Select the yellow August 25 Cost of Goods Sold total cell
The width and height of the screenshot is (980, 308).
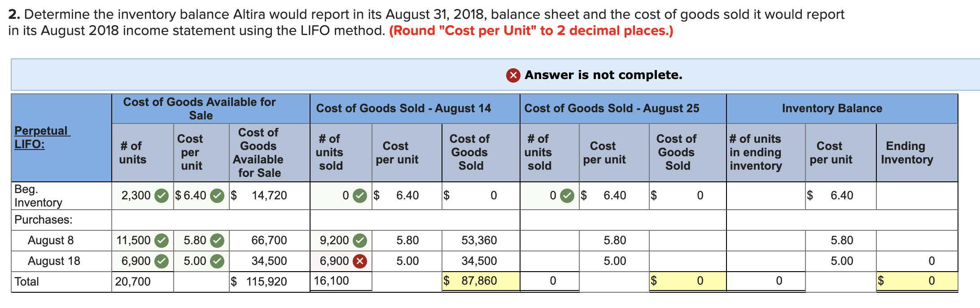pos(687,281)
